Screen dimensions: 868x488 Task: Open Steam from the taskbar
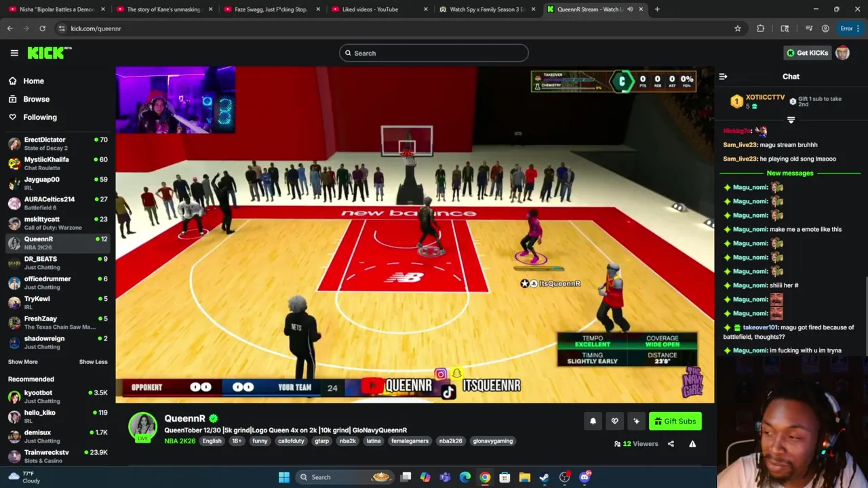point(545,477)
